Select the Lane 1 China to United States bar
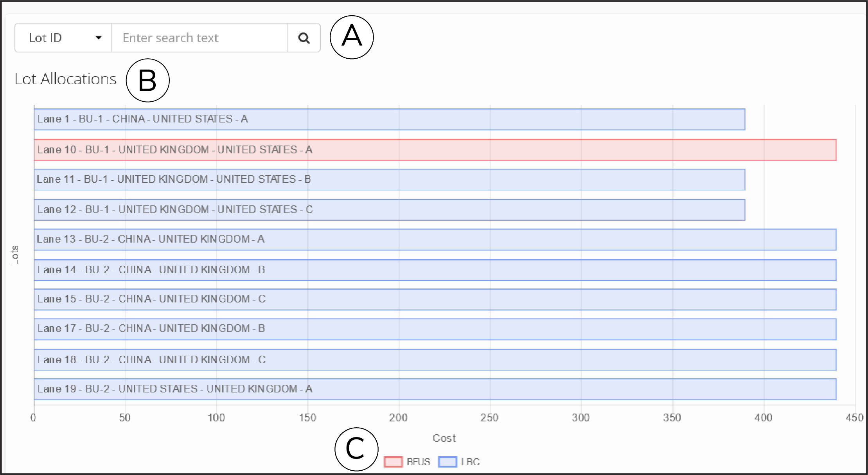 [x=389, y=119]
